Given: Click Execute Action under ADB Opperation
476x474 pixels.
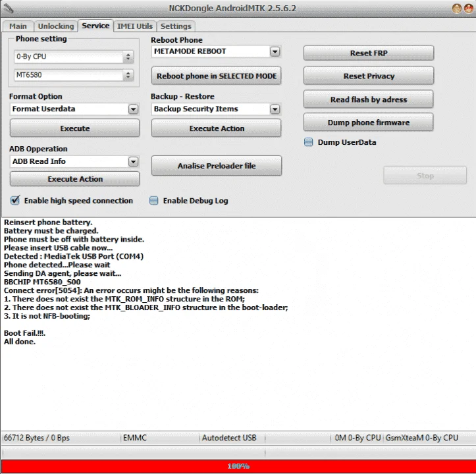Looking at the screenshot, I should [x=74, y=179].
